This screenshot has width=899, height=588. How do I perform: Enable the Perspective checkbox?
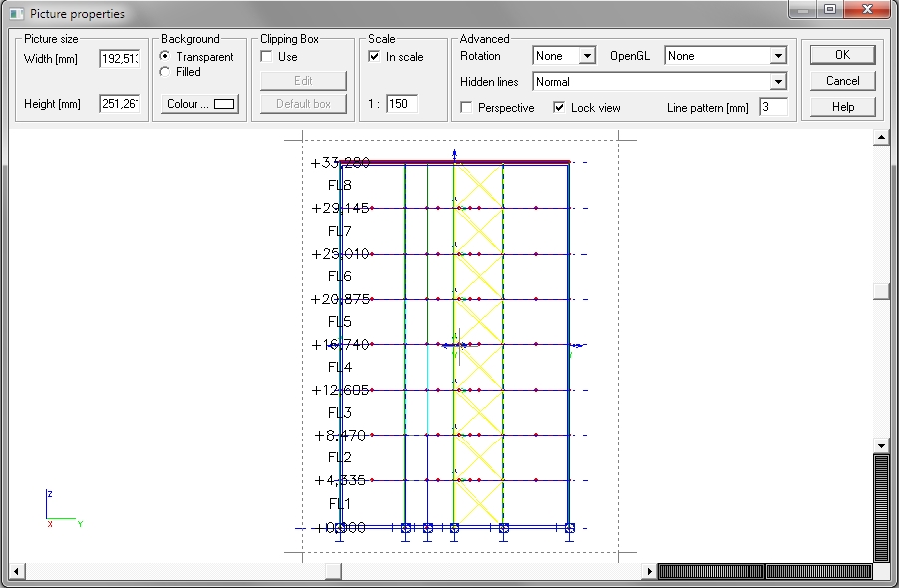tap(466, 107)
